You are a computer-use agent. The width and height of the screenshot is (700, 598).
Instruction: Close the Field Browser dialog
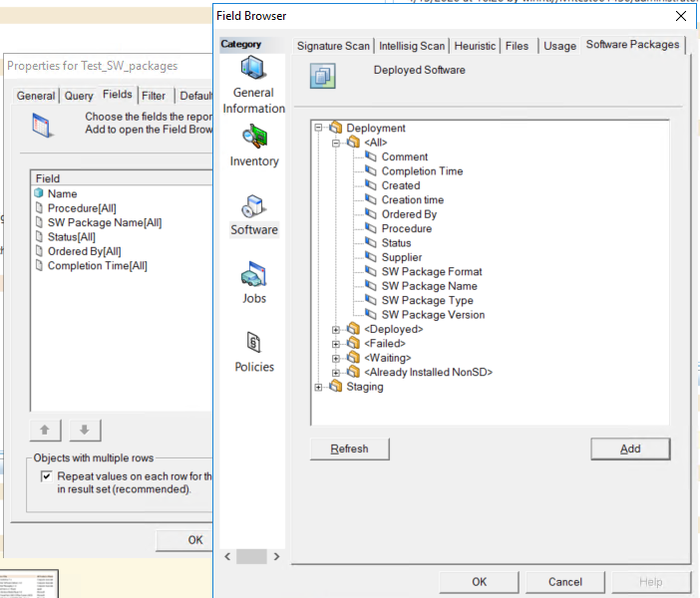(681, 16)
